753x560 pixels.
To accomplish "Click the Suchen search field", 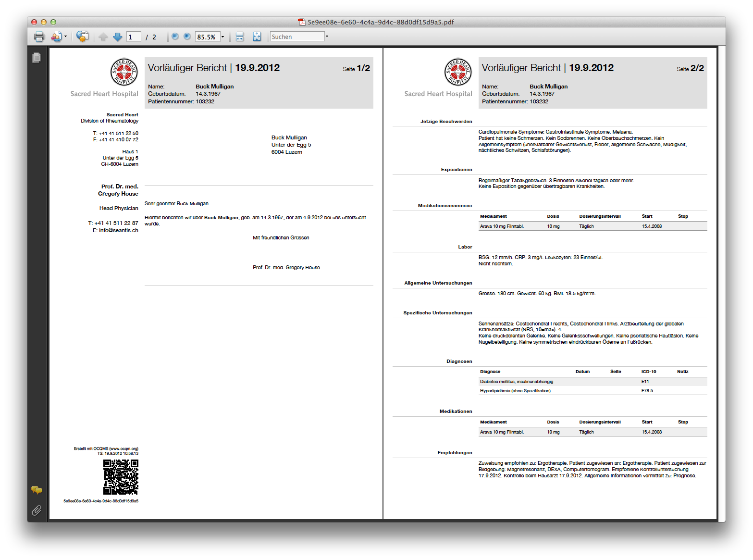I will (x=297, y=37).
